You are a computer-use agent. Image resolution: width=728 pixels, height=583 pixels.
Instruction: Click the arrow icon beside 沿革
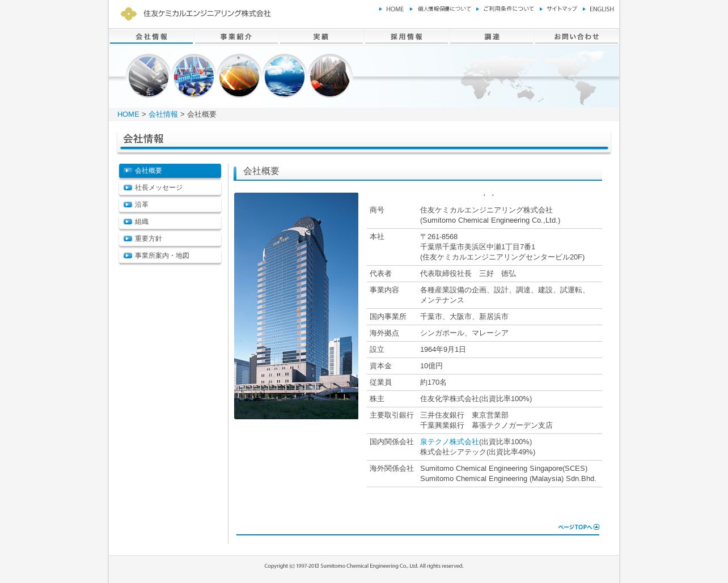(128, 205)
